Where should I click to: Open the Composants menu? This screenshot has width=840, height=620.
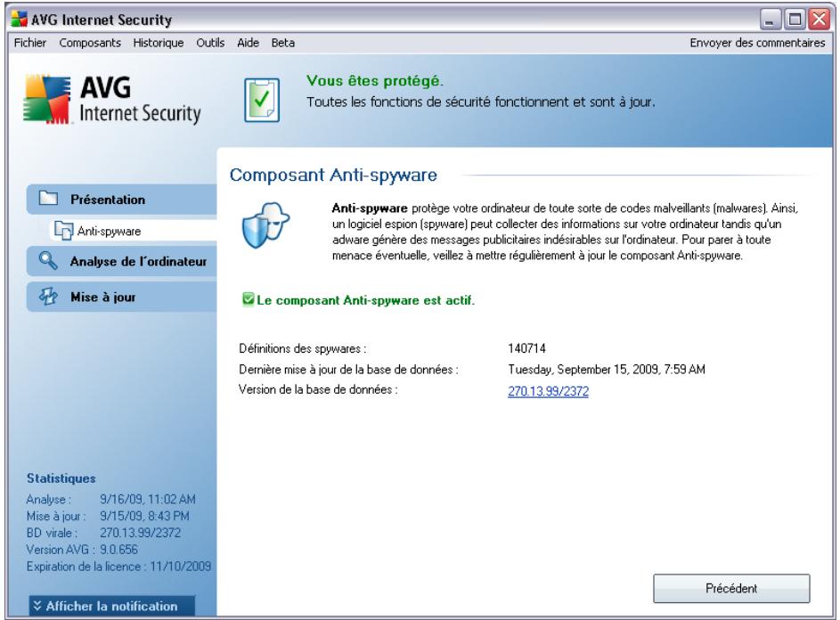point(90,43)
